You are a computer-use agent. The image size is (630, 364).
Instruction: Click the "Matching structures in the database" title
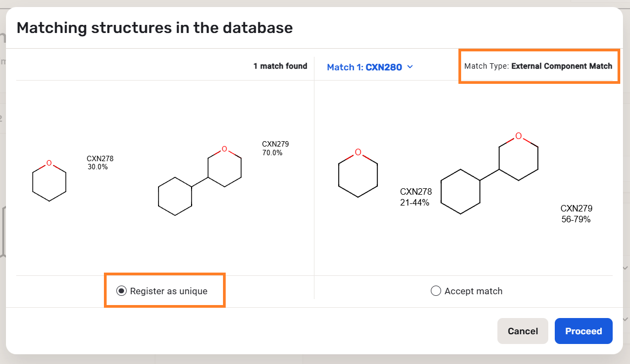155,28
